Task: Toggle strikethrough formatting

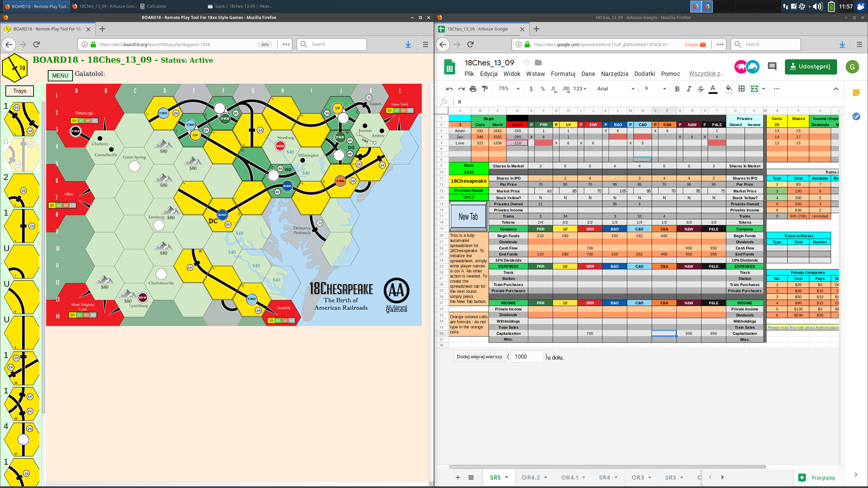Action: click(701, 89)
